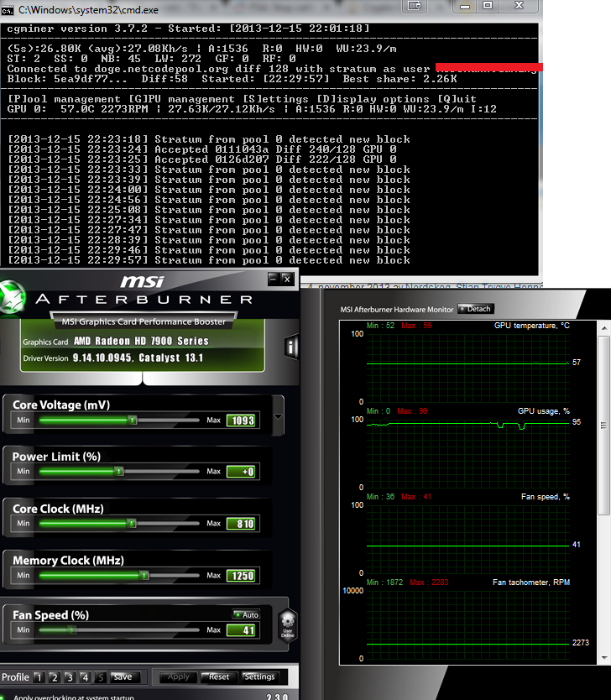This screenshot has width=611, height=700.
Task: Click the Power Limit slider handle
Action: pos(118,472)
